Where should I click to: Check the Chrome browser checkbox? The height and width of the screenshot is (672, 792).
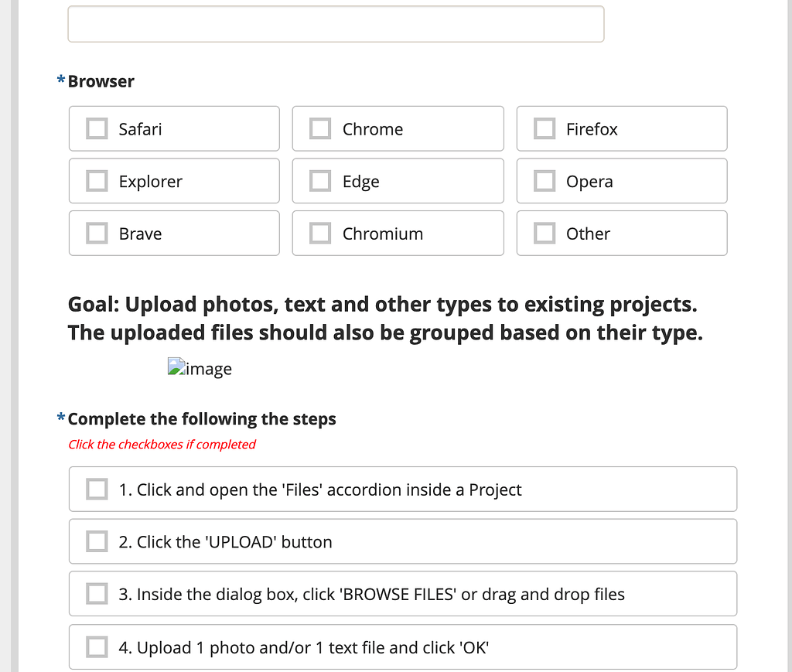click(x=319, y=128)
